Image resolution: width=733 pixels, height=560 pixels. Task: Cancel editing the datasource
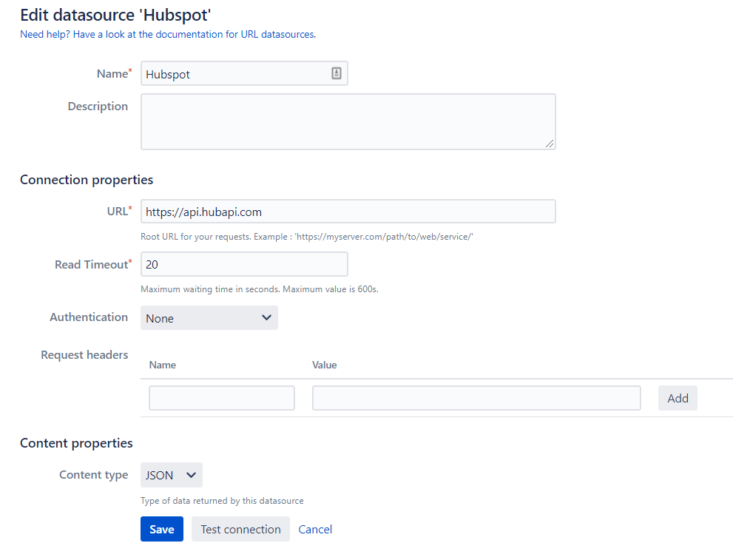click(x=315, y=529)
